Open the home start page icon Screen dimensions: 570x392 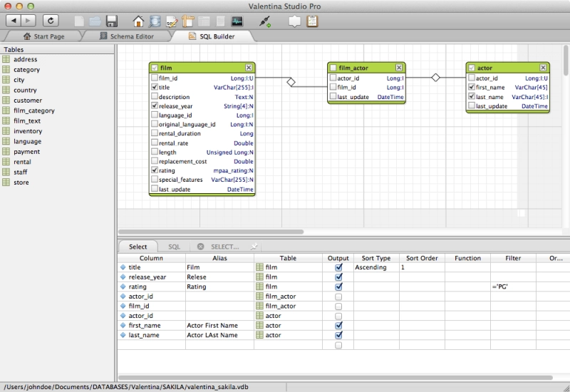pyautogui.click(x=138, y=21)
